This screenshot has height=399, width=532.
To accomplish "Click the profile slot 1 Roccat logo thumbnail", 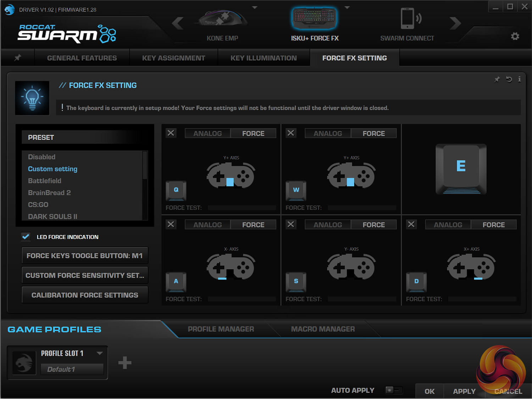I will click(x=24, y=363).
